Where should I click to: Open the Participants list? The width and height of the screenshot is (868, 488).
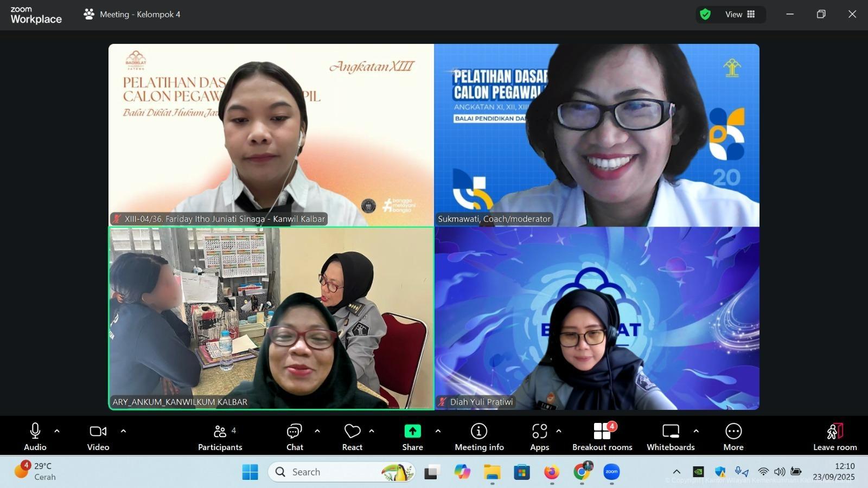[220, 435]
